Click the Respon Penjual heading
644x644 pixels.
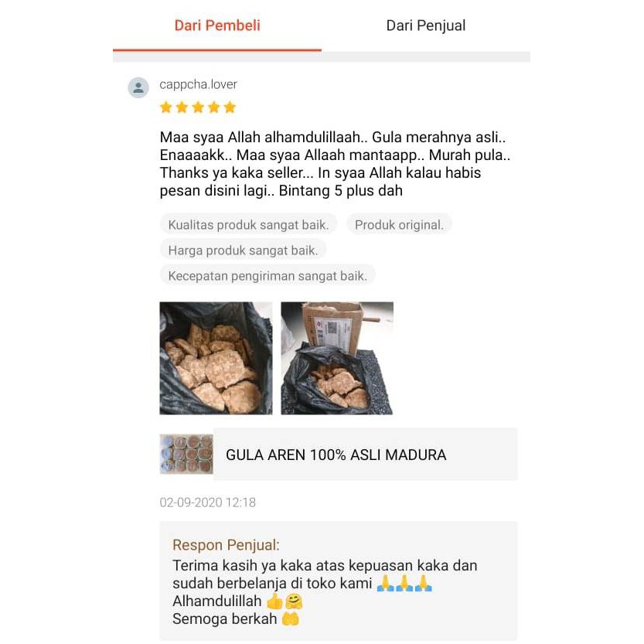(226, 545)
